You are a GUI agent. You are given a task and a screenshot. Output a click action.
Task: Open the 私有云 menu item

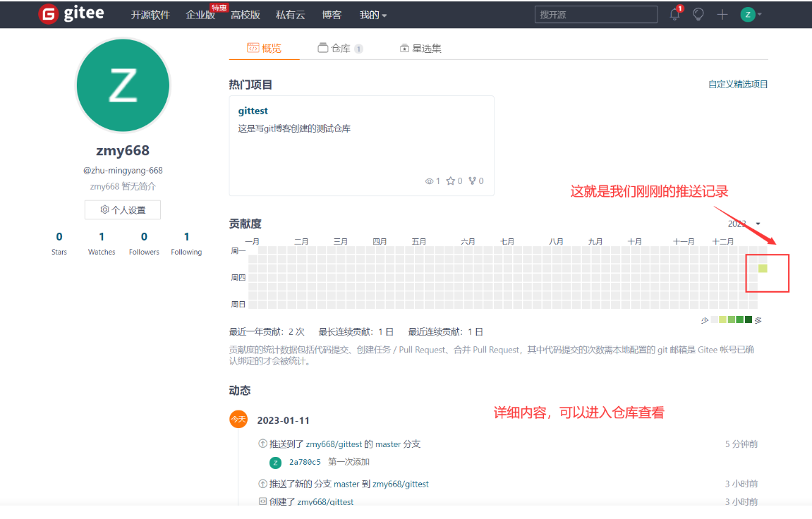coord(291,15)
